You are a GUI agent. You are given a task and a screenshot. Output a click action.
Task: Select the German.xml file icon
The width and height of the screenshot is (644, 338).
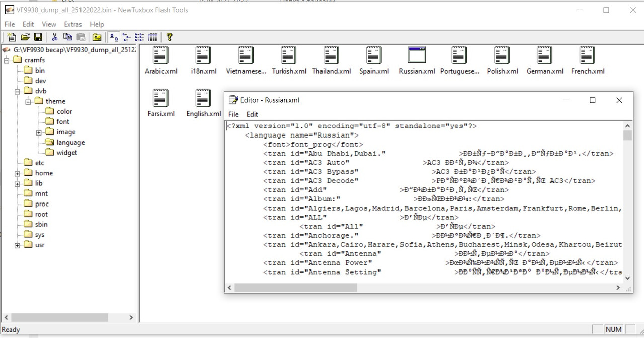[545, 55]
